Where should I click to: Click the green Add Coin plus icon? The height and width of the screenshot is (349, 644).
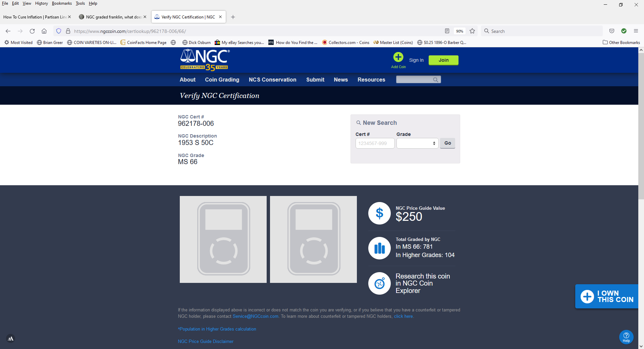(398, 57)
